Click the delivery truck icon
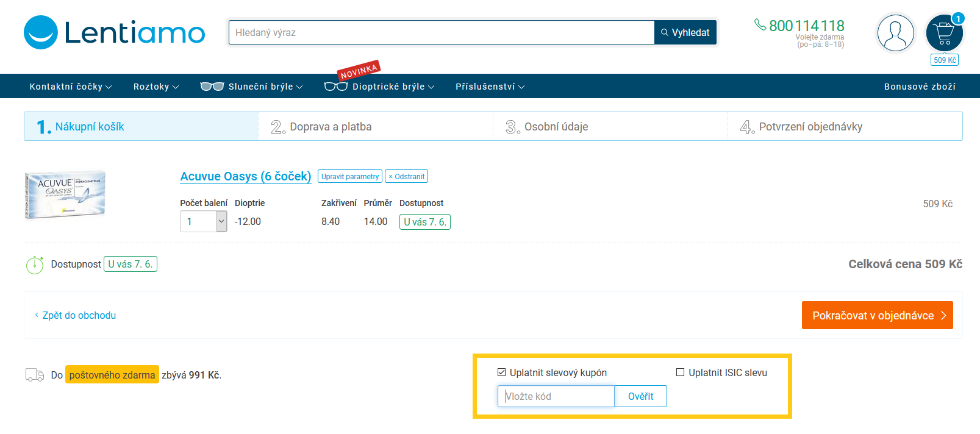 coord(35,375)
